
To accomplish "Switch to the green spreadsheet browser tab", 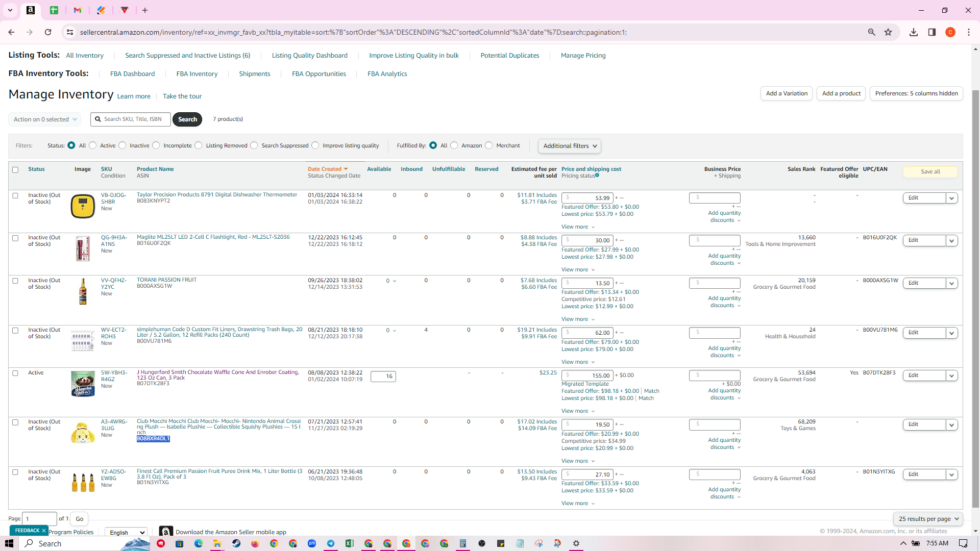I will point(54,10).
